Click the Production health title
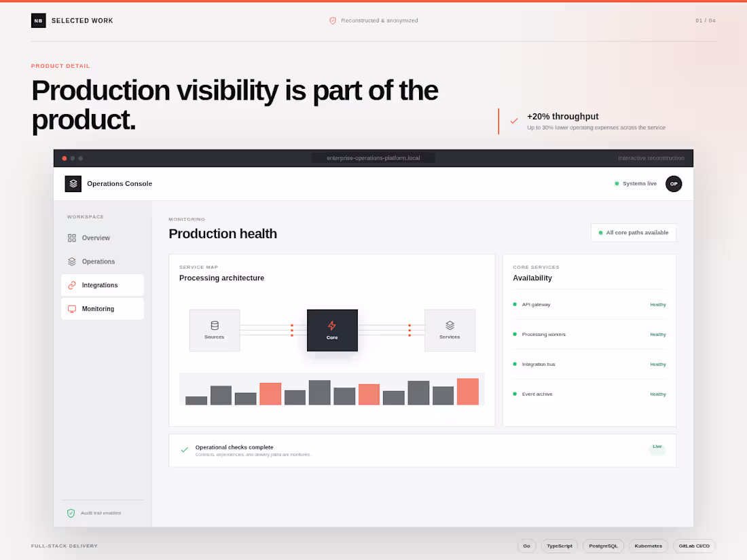Viewport: 747px width, 560px height. 223,234
